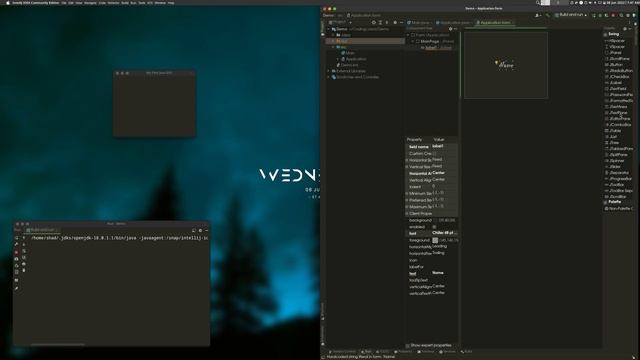Click the Spotlight search icon in the menu bar
The height and width of the screenshot is (360, 640).
(x=538, y=2)
